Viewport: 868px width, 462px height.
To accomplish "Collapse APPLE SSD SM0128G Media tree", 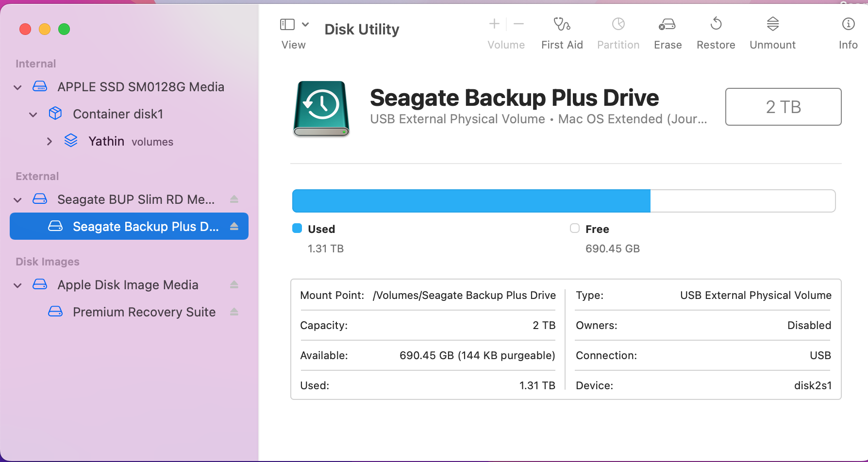I will pos(18,87).
